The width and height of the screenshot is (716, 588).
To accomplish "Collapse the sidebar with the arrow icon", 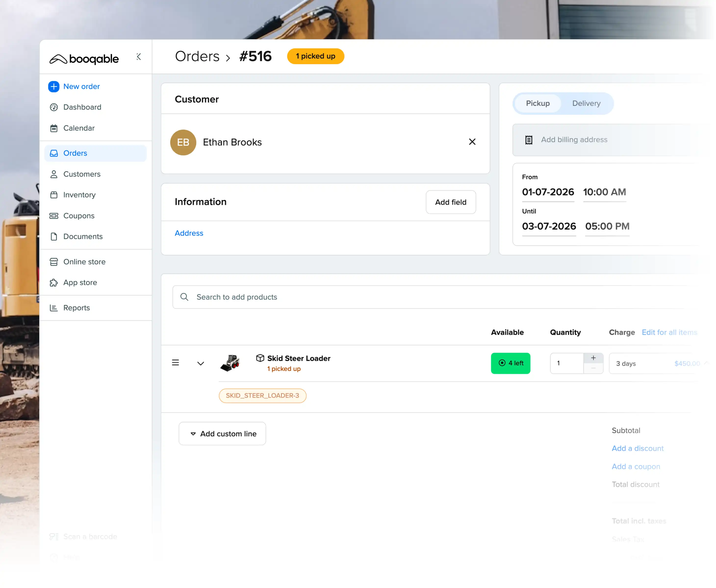I will pos(139,57).
